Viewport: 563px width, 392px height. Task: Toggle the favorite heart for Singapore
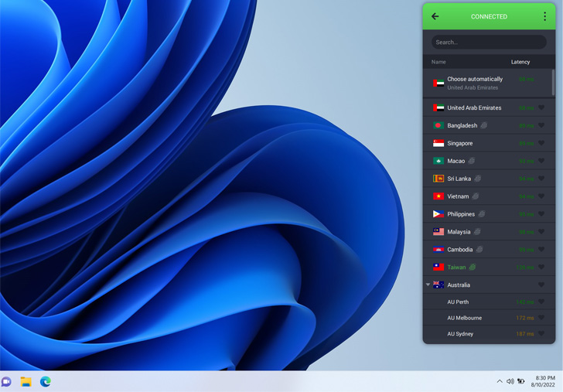pyautogui.click(x=541, y=143)
